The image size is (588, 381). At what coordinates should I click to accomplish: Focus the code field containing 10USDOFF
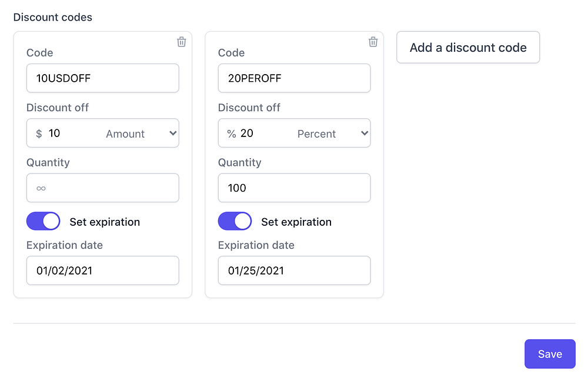(x=103, y=78)
